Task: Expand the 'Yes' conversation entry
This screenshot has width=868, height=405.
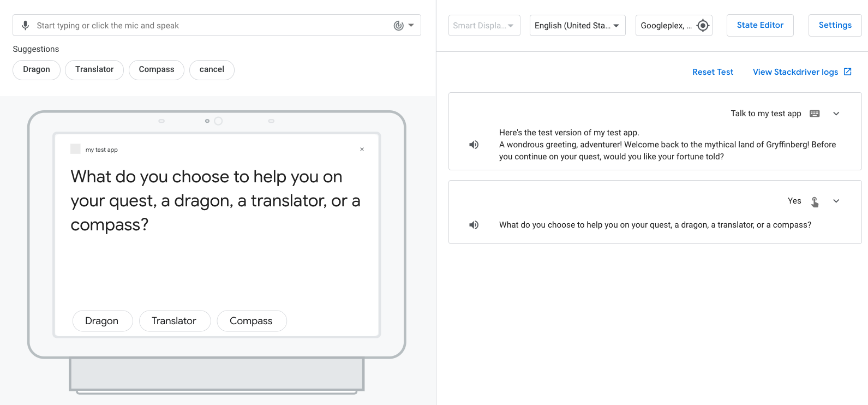Action: pyautogui.click(x=836, y=201)
